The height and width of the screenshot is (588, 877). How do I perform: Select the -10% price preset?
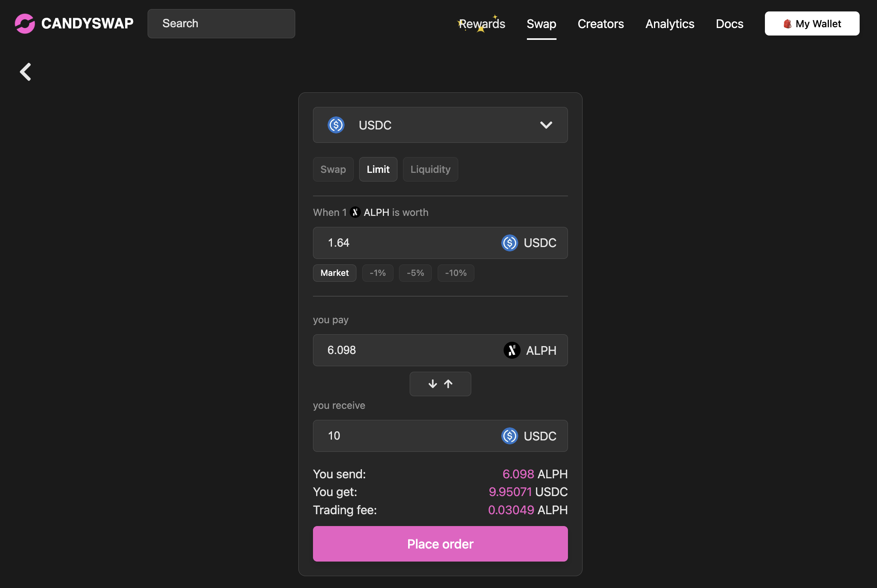point(456,273)
